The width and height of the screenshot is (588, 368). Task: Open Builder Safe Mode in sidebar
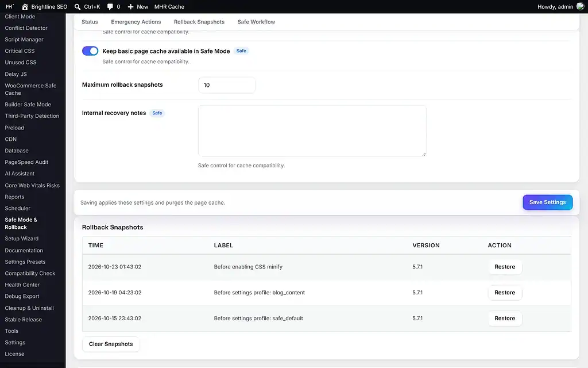pos(28,105)
